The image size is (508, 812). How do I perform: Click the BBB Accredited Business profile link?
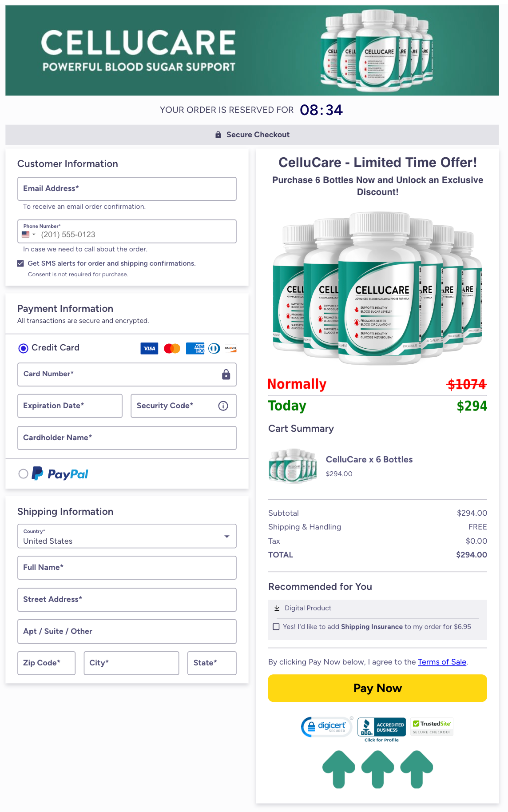click(x=381, y=728)
